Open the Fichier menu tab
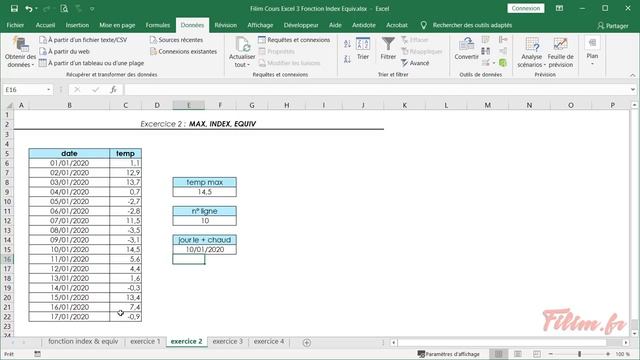 (x=15, y=25)
